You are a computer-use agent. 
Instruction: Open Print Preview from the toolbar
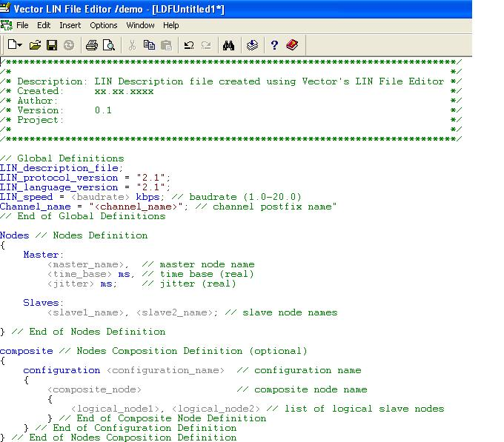click(109, 45)
